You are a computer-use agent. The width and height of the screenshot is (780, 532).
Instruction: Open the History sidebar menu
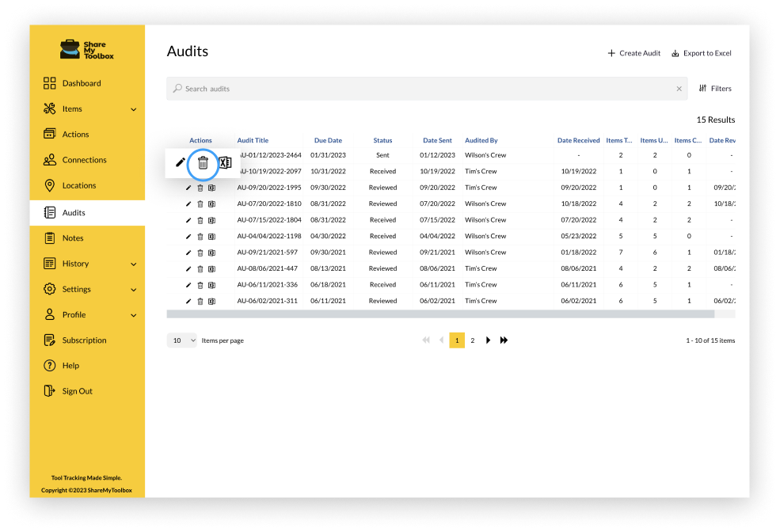click(x=135, y=263)
